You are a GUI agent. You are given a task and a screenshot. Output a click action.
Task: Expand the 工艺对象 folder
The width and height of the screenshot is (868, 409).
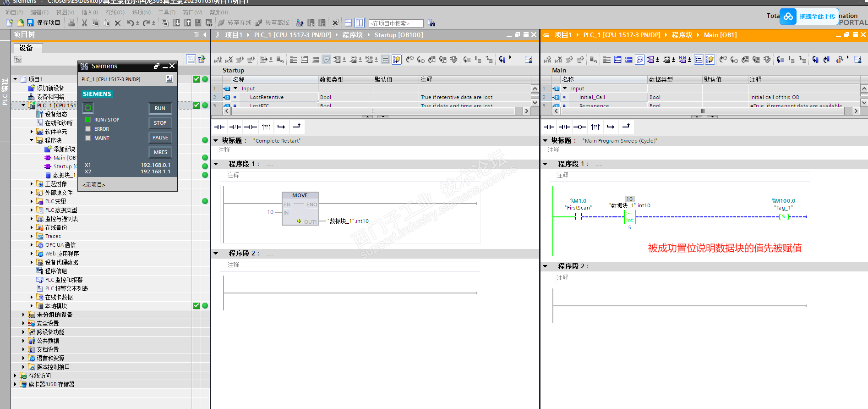pyautogui.click(x=32, y=184)
